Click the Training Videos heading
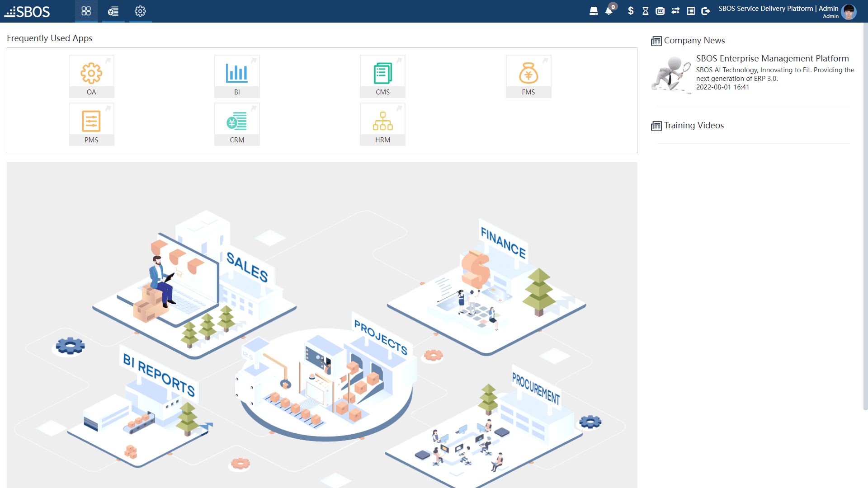 pyautogui.click(x=693, y=125)
